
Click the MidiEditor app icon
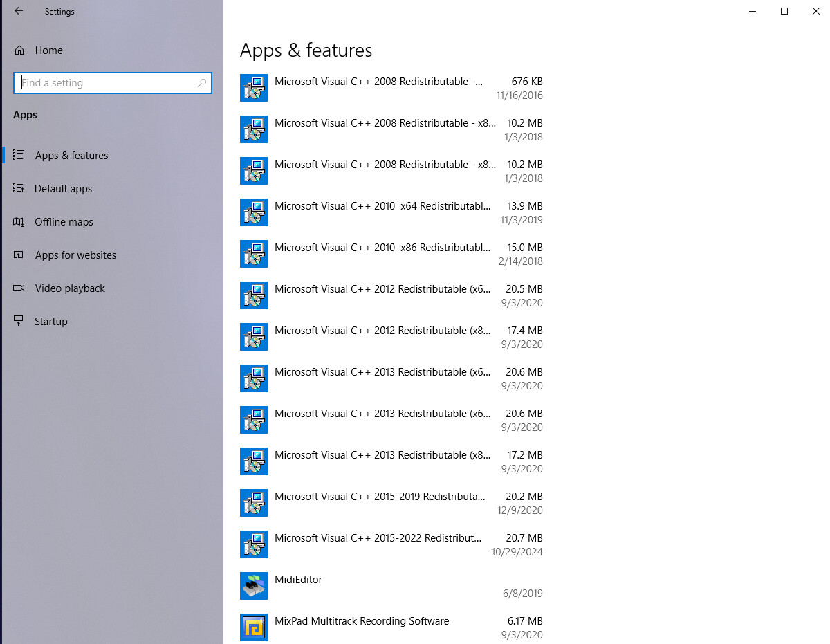(254, 586)
